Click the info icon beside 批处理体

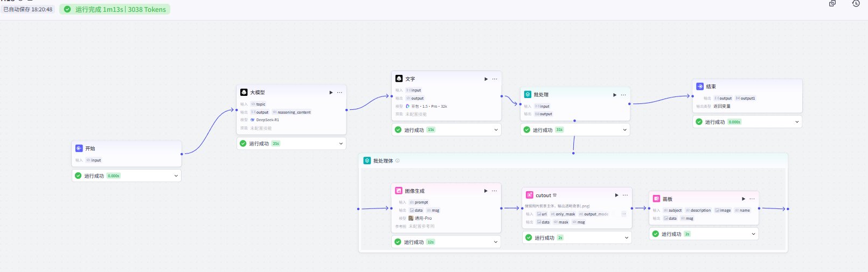[x=398, y=161]
